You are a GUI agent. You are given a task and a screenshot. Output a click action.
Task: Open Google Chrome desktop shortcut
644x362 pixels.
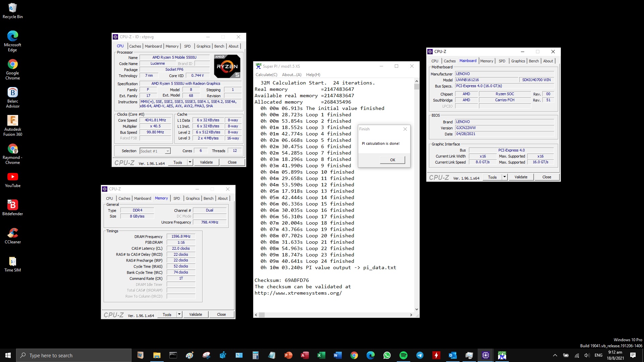(x=12, y=69)
